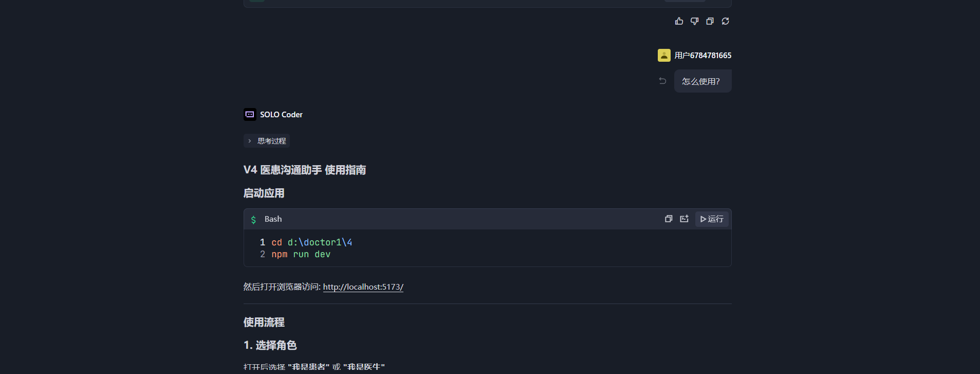Open the http://localhost:5173/ link
Image resolution: width=980 pixels, height=374 pixels.
click(x=363, y=287)
